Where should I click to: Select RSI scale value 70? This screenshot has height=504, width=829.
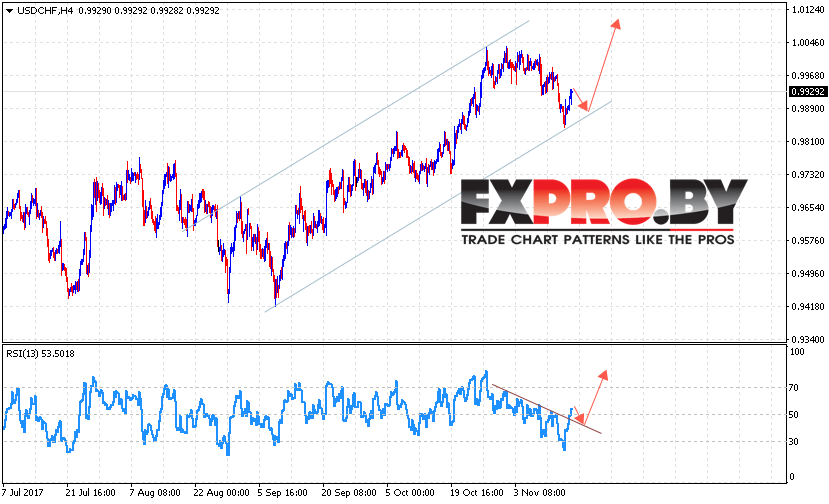pyautogui.click(x=794, y=388)
